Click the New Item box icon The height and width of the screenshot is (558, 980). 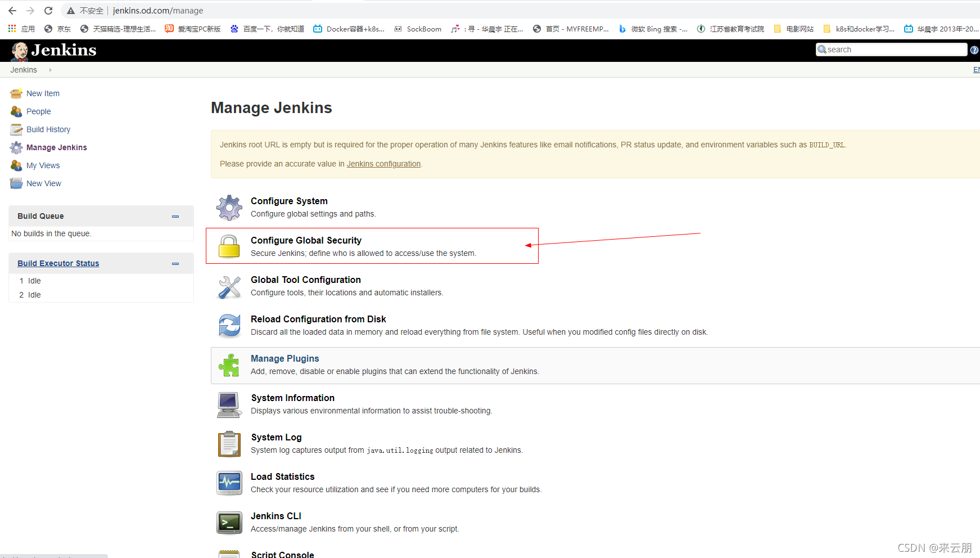click(16, 93)
